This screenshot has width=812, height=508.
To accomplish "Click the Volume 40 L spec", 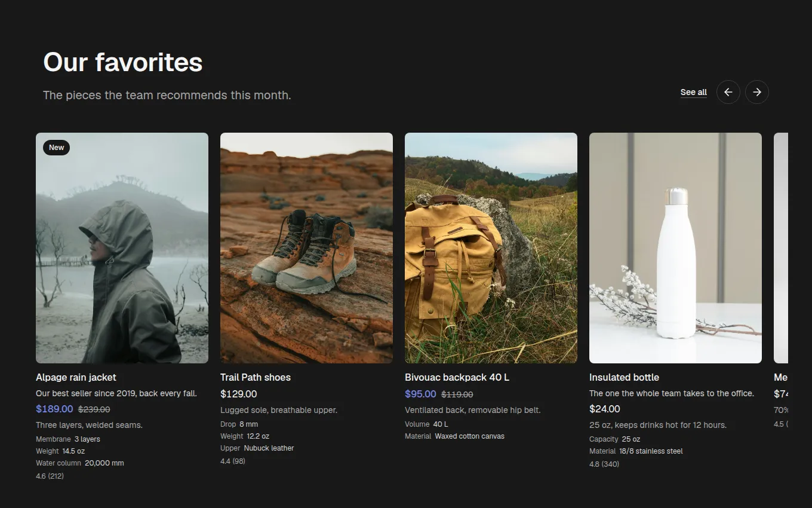I will 426,424.
